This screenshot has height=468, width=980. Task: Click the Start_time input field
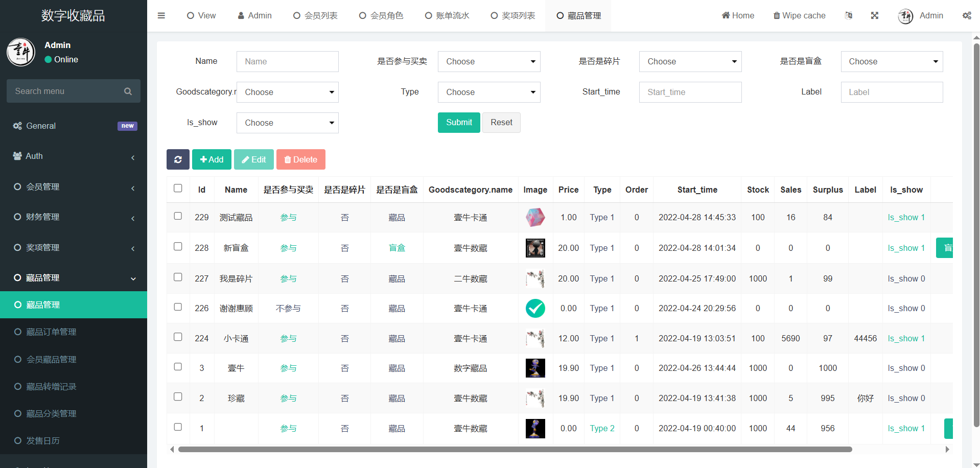pyautogui.click(x=690, y=92)
